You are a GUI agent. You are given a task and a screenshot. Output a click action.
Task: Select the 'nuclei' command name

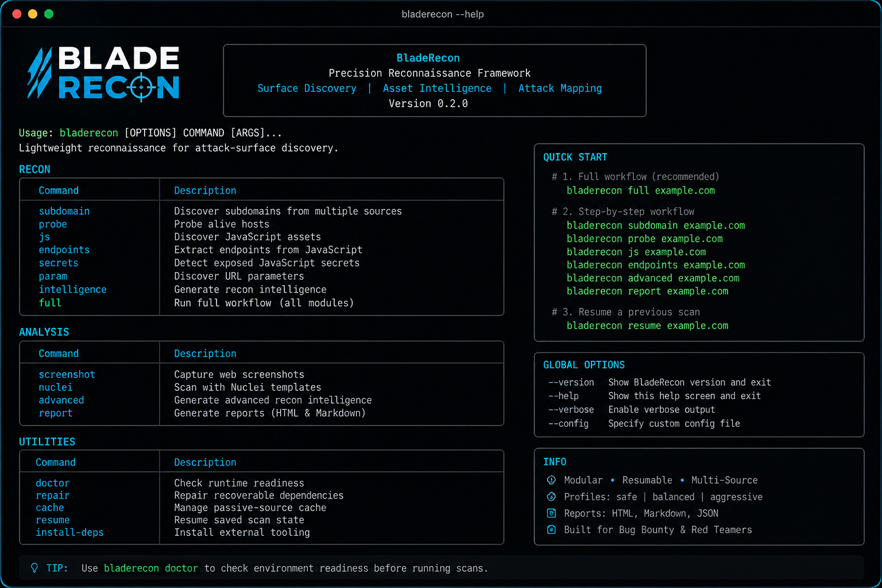pyautogui.click(x=56, y=388)
